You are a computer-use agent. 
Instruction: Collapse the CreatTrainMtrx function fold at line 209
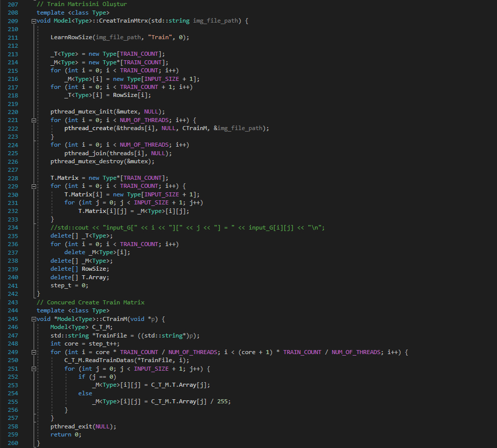(x=34, y=21)
